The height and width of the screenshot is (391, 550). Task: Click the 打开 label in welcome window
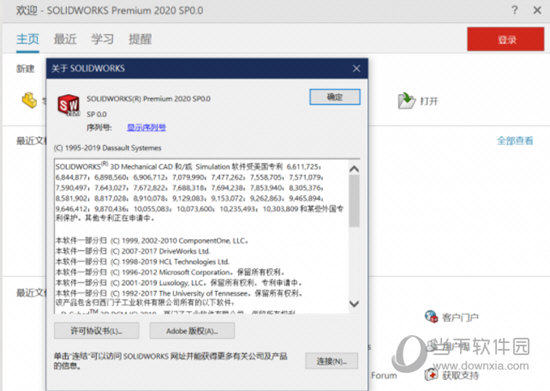pos(429,101)
